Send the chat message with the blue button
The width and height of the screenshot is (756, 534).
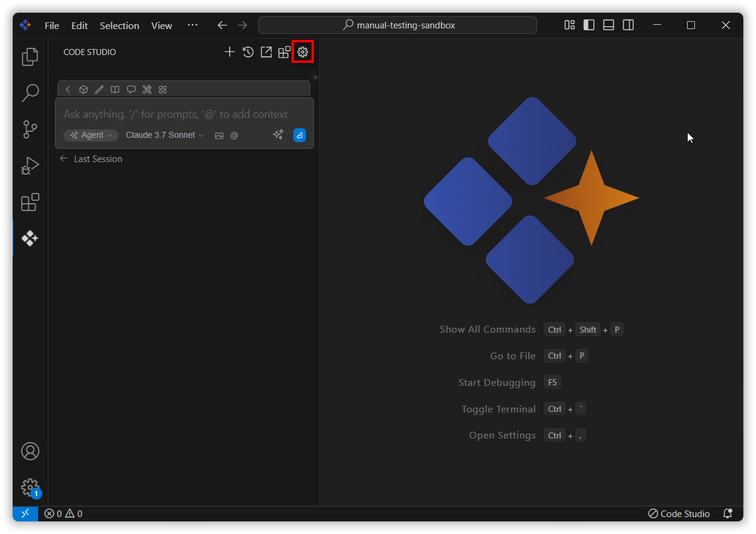coord(299,135)
